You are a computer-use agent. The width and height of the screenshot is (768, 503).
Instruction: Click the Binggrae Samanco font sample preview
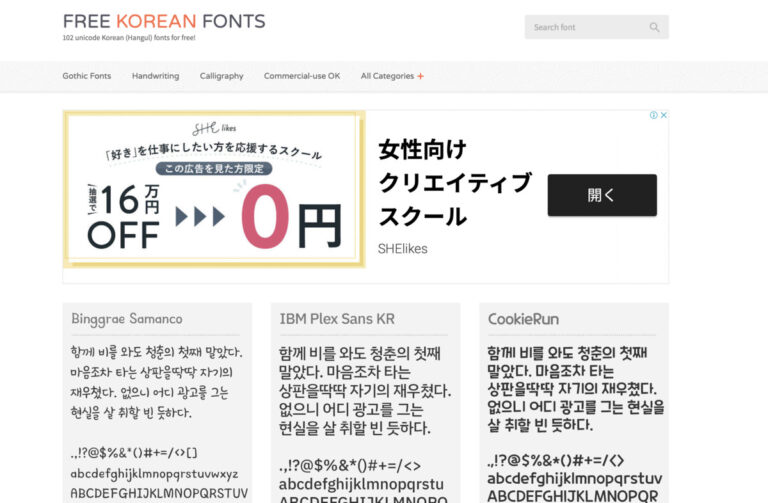157,420
